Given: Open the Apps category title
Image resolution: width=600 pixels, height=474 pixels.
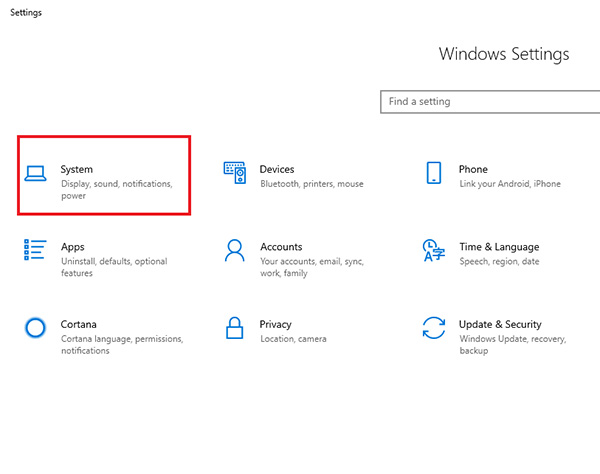Looking at the screenshot, I should coord(72,247).
